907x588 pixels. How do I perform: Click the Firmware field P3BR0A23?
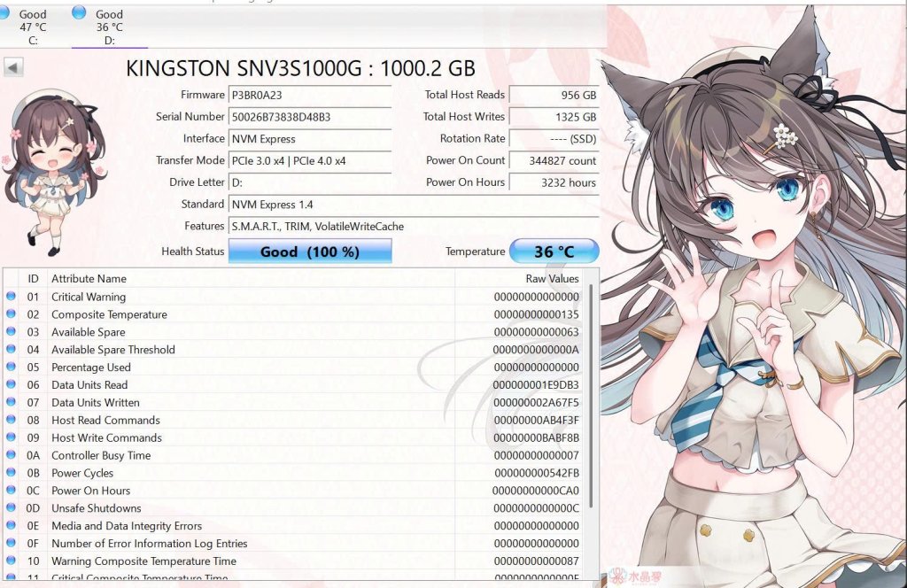tap(310, 95)
